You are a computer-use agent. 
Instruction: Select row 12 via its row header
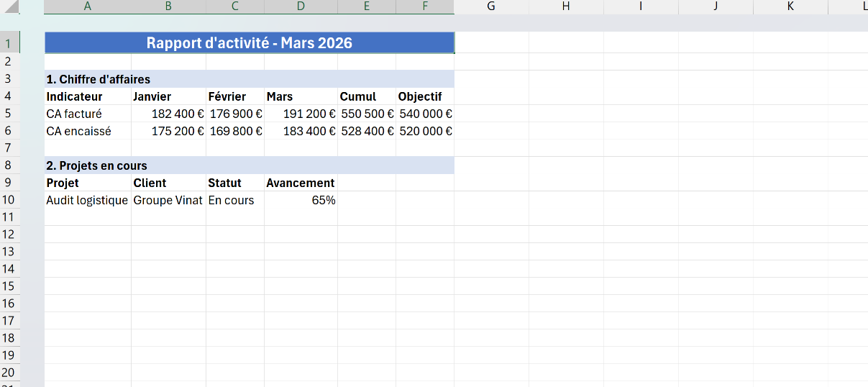[9, 235]
